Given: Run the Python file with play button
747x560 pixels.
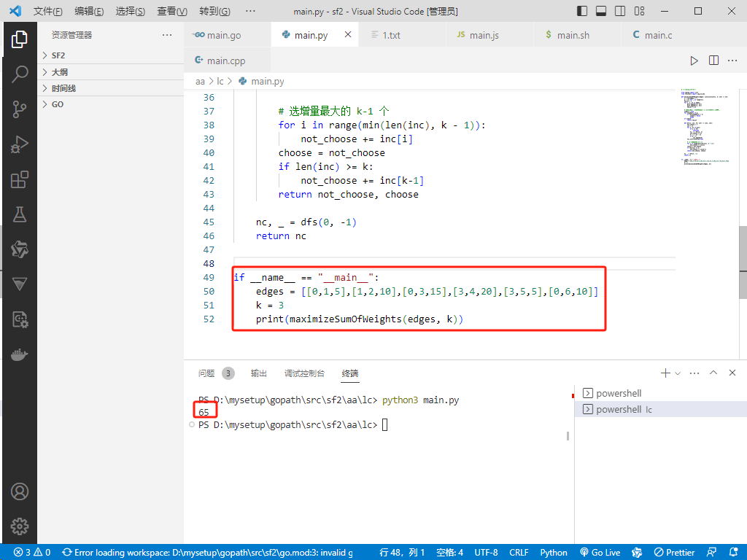Looking at the screenshot, I should (694, 61).
